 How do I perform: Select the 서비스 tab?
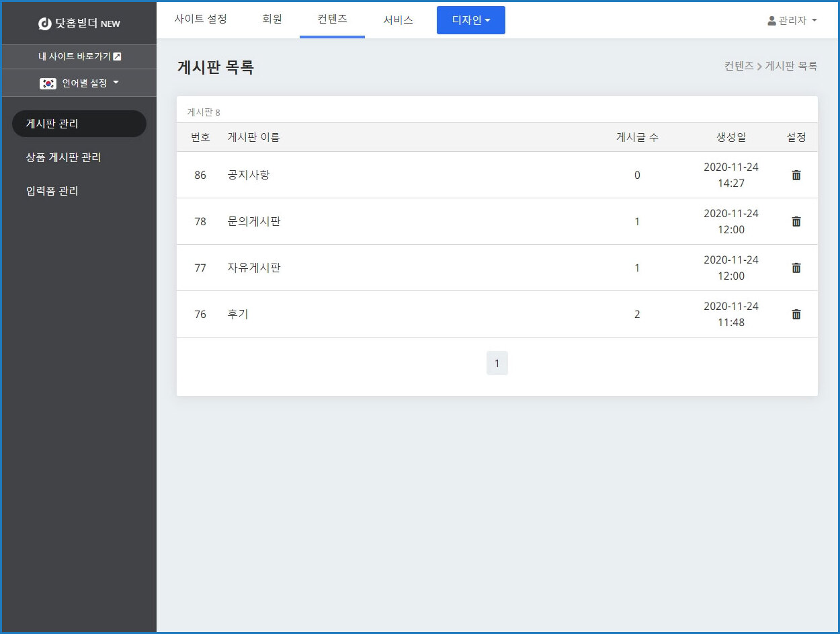(x=398, y=20)
